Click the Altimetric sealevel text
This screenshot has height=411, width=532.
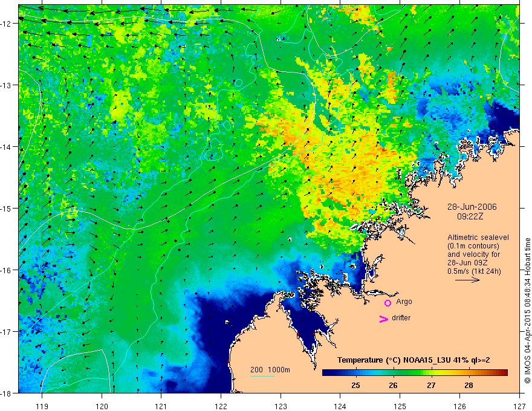tap(478, 238)
